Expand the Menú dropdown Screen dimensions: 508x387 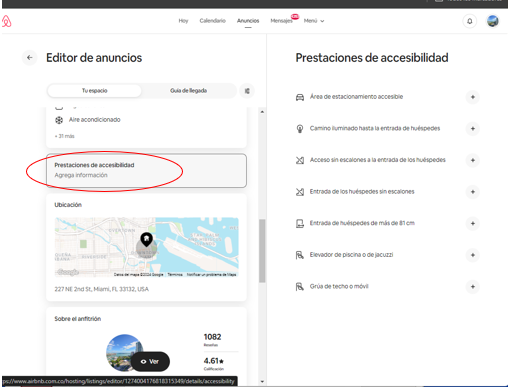click(x=314, y=21)
